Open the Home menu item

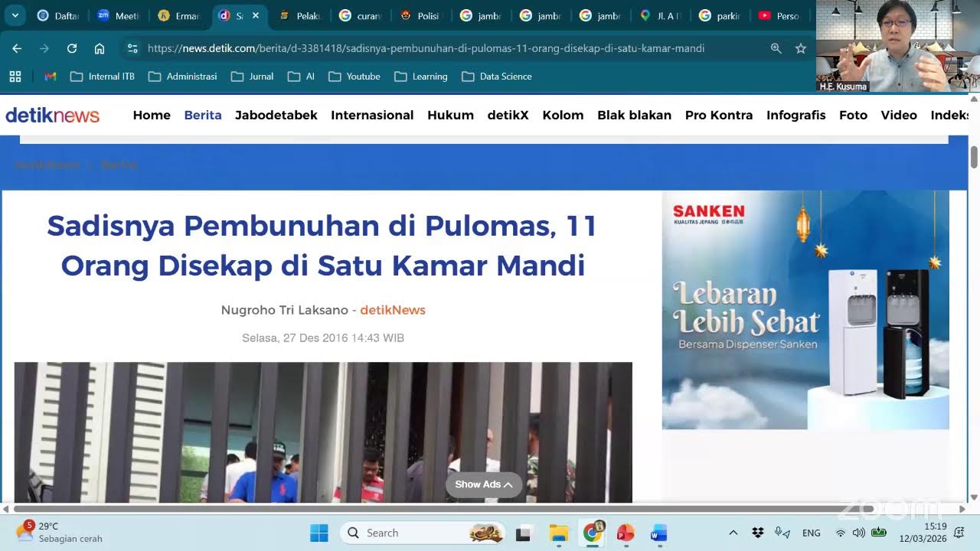(x=152, y=115)
